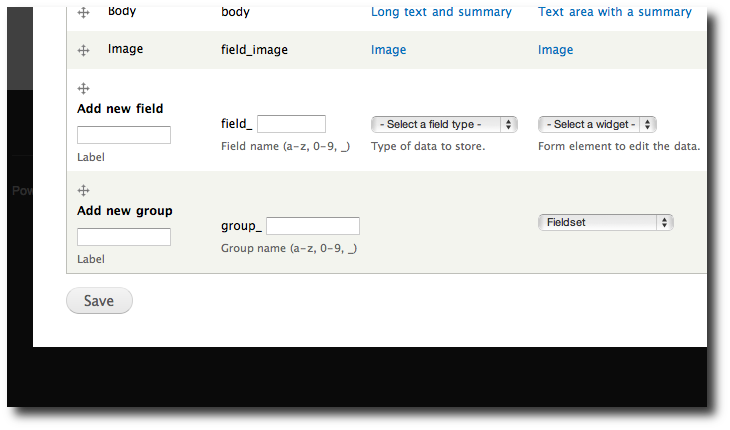
Task: Click the Image field label
Action: pos(126,48)
